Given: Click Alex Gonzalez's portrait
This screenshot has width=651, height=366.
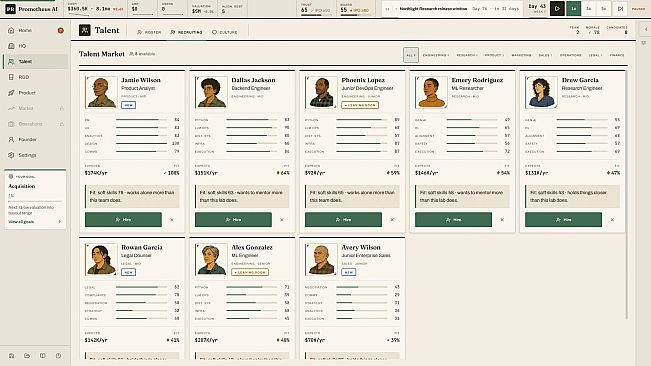Looking at the screenshot, I should point(211,260).
